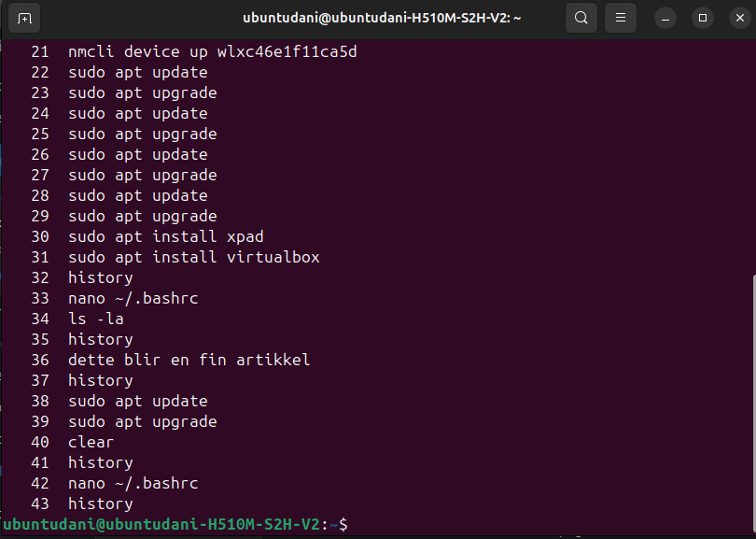The width and height of the screenshot is (756, 539).
Task: Click line 43 history entry
Action: coord(82,504)
